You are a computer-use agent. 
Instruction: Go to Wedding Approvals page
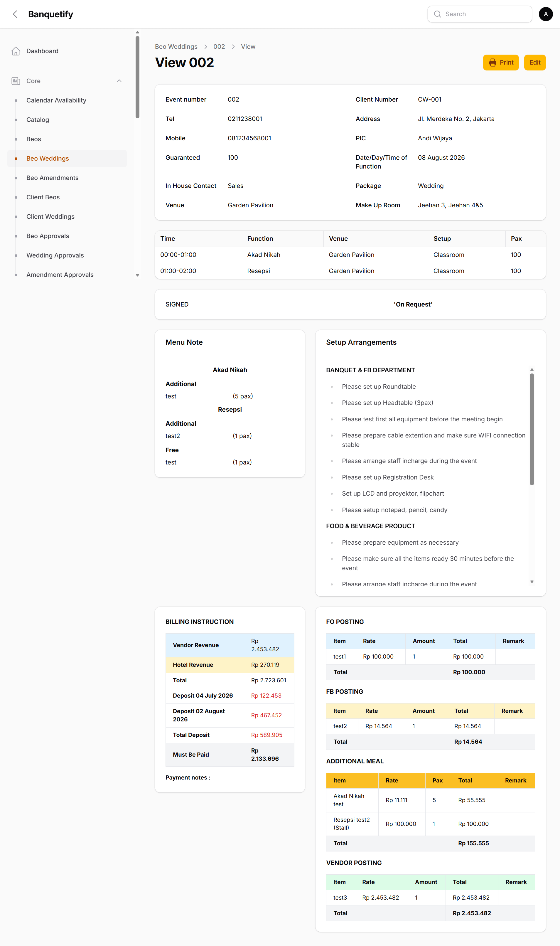pyautogui.click(x=55, y=255)
